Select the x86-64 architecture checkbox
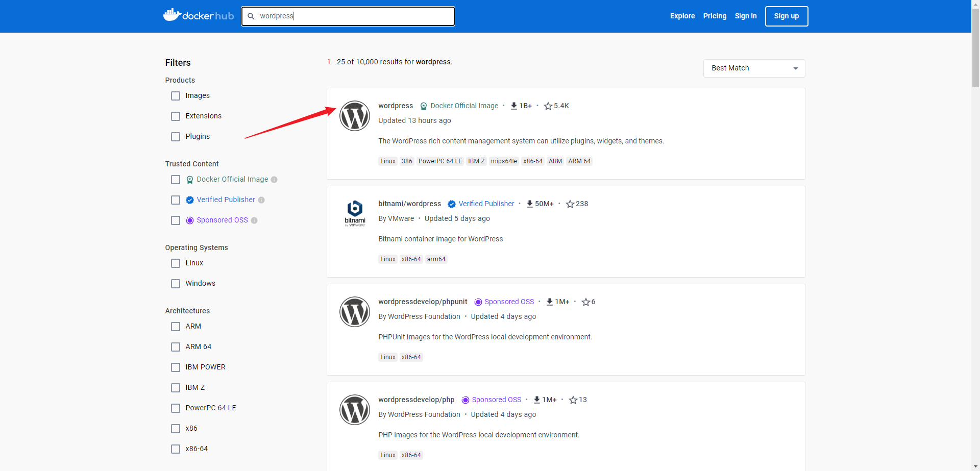The height and width of the screenshot is (471, 980). 176,449
